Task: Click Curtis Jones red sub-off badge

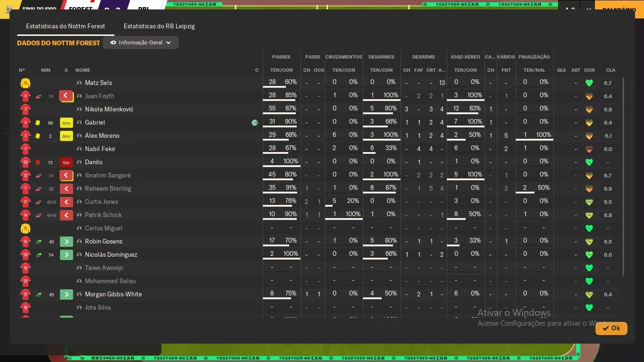Action: point(67,202)
